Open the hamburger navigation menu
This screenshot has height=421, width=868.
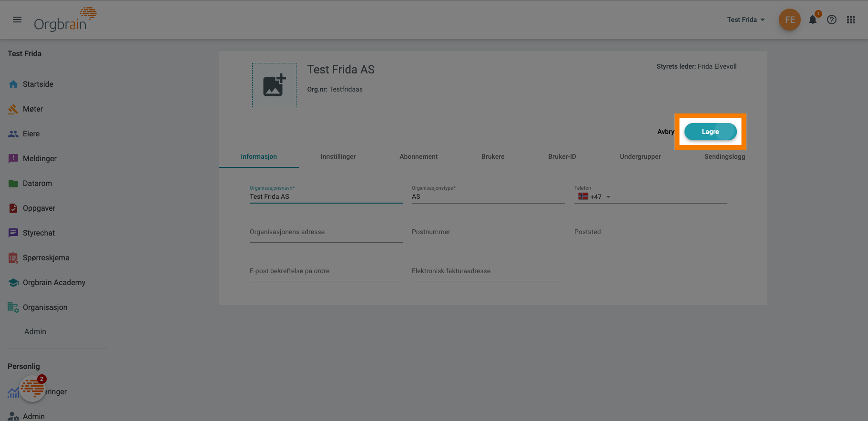(17, 20)
